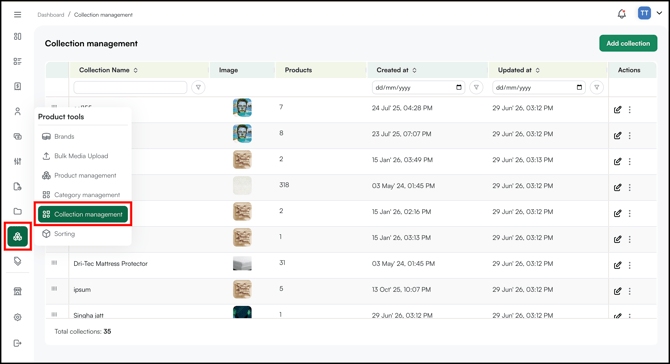
Task: Edit the collection created 15 Jan' 26, 03:49 PM
Action: point(617,161)
